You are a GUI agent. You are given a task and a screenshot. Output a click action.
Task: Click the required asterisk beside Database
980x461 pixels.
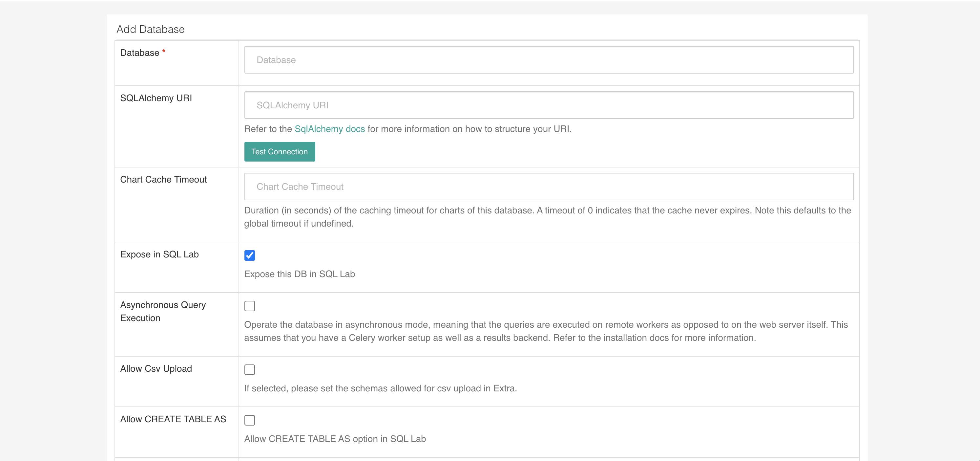(x=164, y=51)
